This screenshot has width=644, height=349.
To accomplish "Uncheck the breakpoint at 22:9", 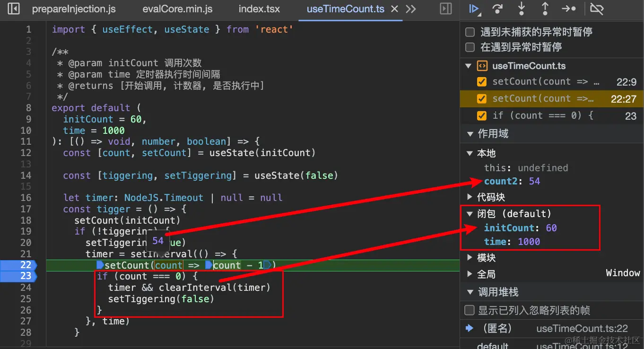I will click(x=482, y=82).
